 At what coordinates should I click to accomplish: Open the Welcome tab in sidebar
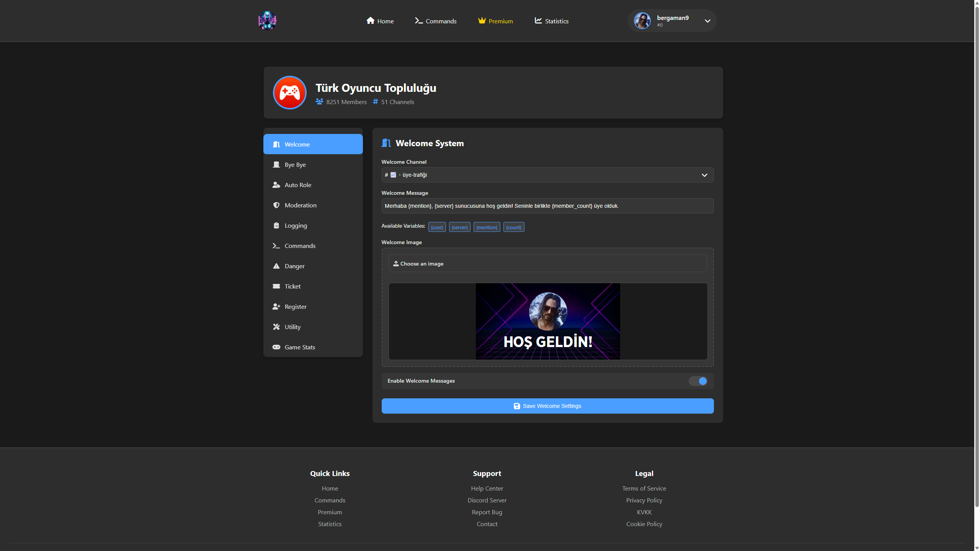coord(313,144)
